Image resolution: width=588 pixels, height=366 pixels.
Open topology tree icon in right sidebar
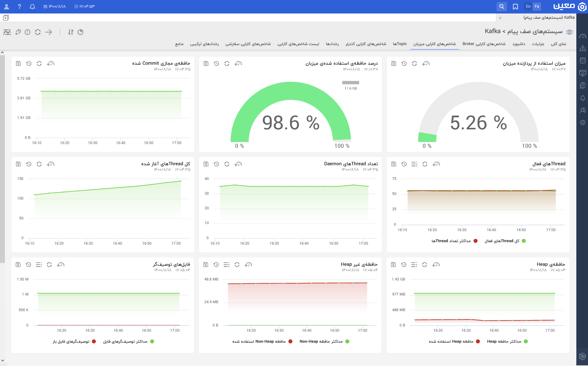pyautogui.click(x=582, y=48)
